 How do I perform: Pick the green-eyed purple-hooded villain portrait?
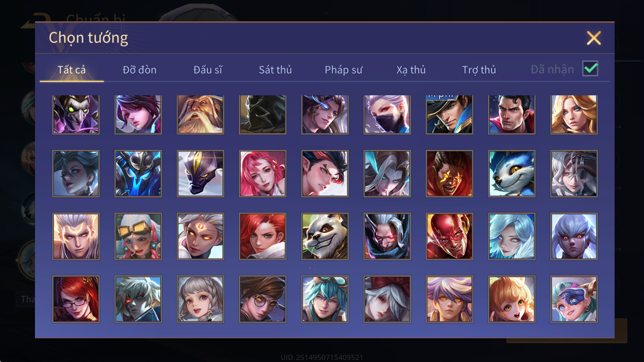pyautogui.click(x=76, y=114)
